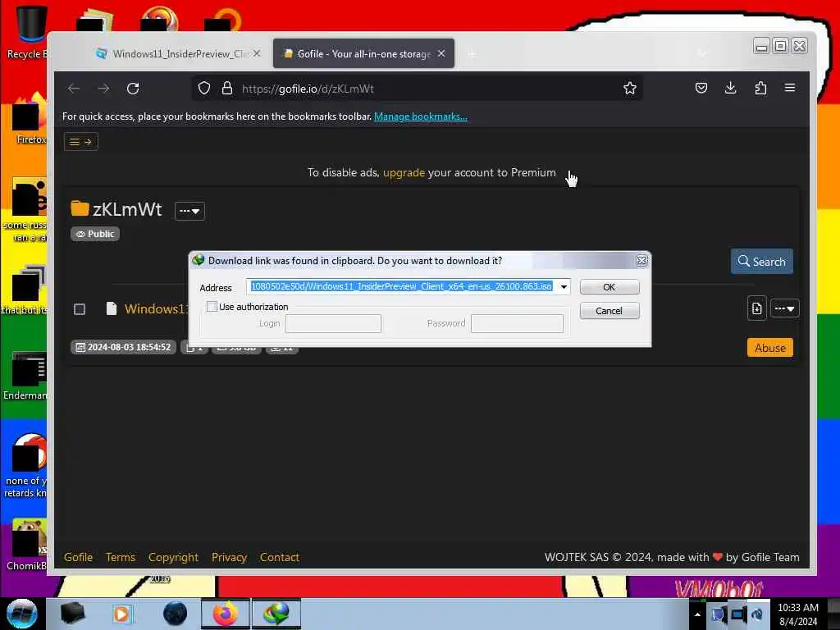Viewport: 840px width, 630px height.
Task: Open the Windows Start orb
Action: (22, 614)
